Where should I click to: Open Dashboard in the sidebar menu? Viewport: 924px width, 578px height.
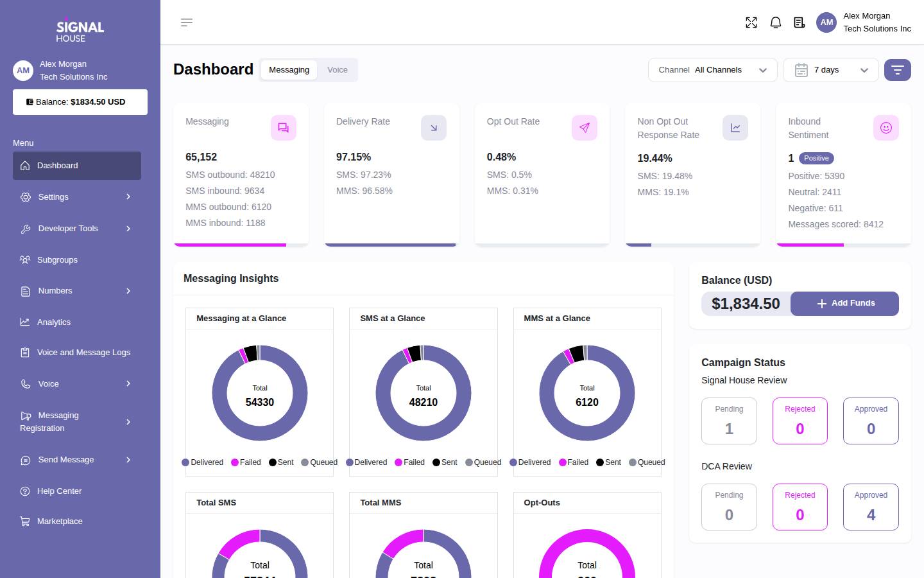pyautogui.click(x=77, y=166)
